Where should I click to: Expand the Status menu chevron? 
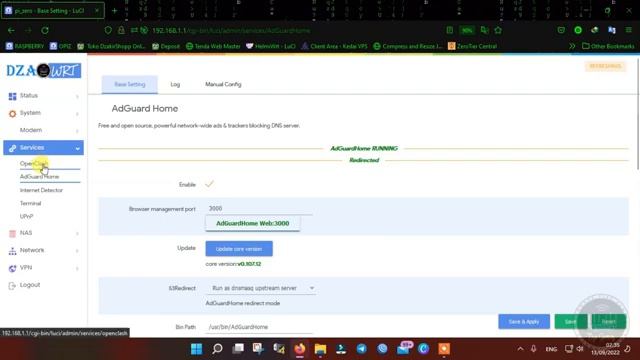click(77, 96)
